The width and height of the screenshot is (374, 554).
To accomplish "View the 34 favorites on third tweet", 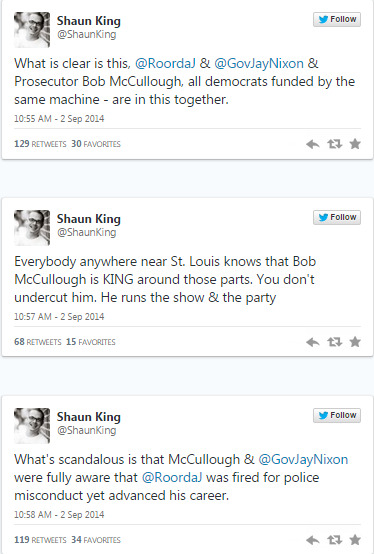I will [x=96, y=540].
